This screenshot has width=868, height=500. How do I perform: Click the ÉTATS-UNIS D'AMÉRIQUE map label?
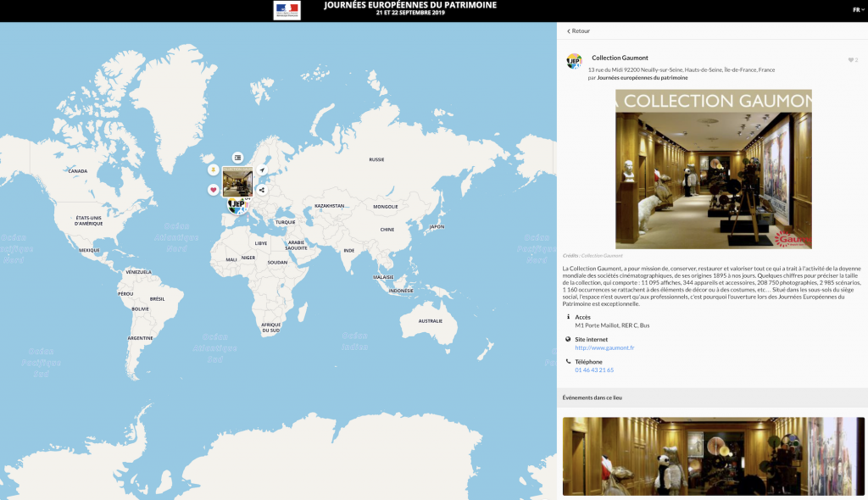click(x=88, y=221)
